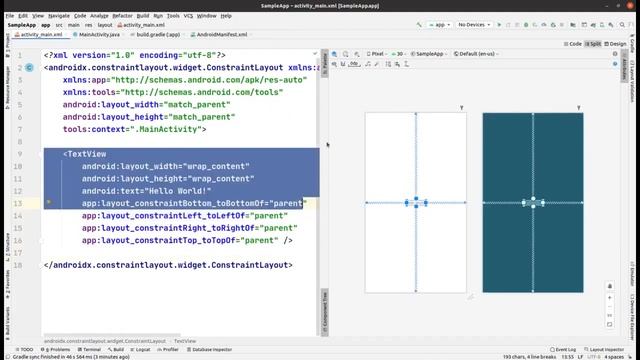Open the SampleApp theme dropdown
This screenshot has height=360, width=640.
[429, 54]
